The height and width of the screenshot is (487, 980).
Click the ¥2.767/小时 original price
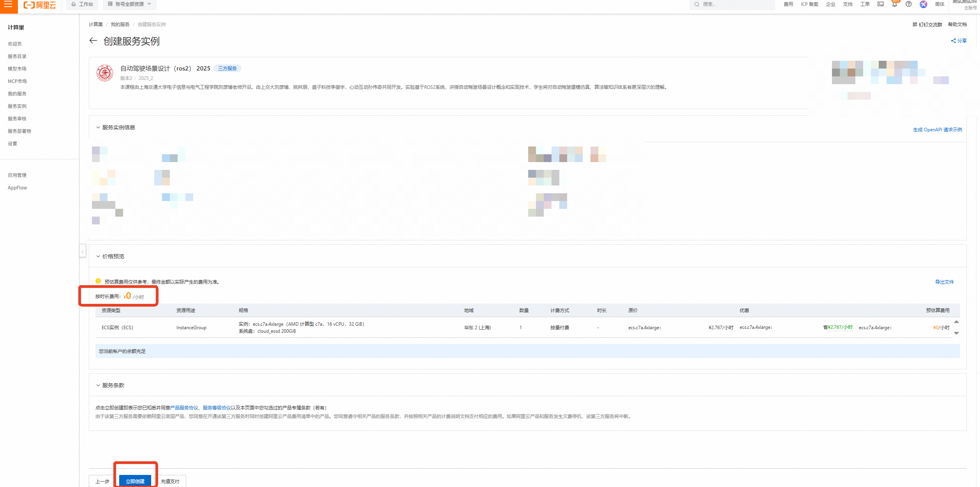point(721,328)
